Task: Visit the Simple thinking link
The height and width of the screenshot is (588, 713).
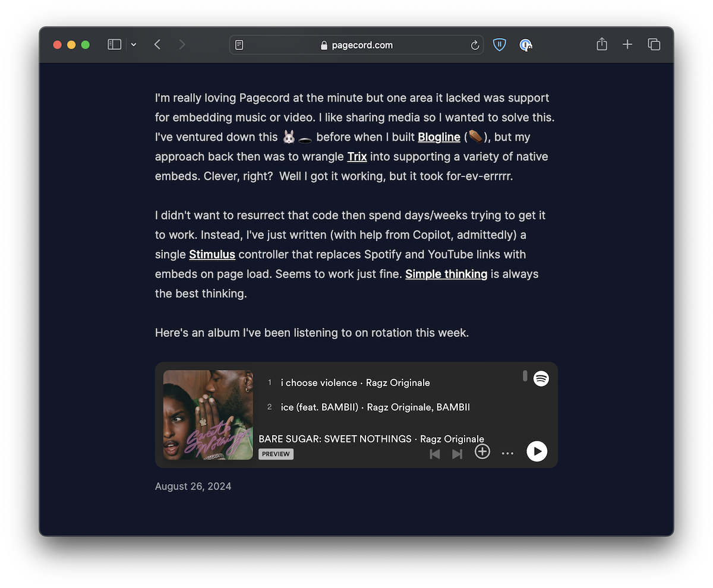Action: pos(446,274)
